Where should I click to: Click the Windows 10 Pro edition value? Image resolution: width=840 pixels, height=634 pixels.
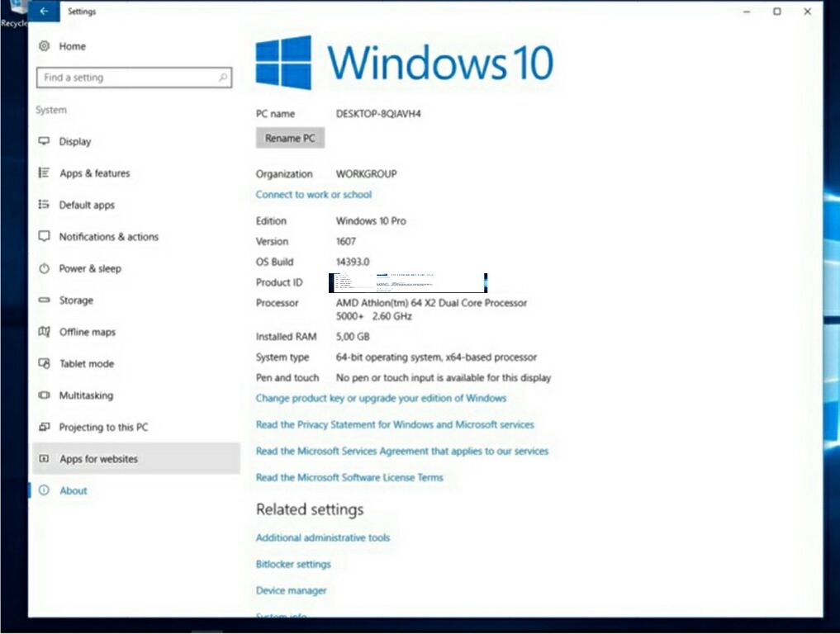[x=371, y=220]
